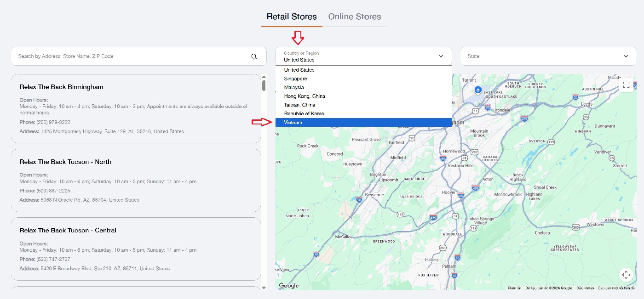This screenshot has height=299, width=644.
Task: Click the 5420 E Broadway Blvd address
Action: coord(105,268)
